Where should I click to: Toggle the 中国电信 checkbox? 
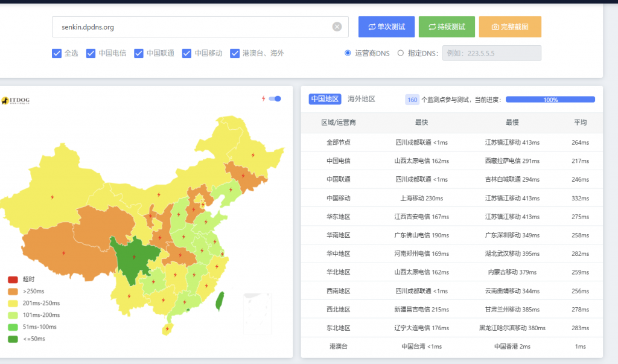(91, 53)
